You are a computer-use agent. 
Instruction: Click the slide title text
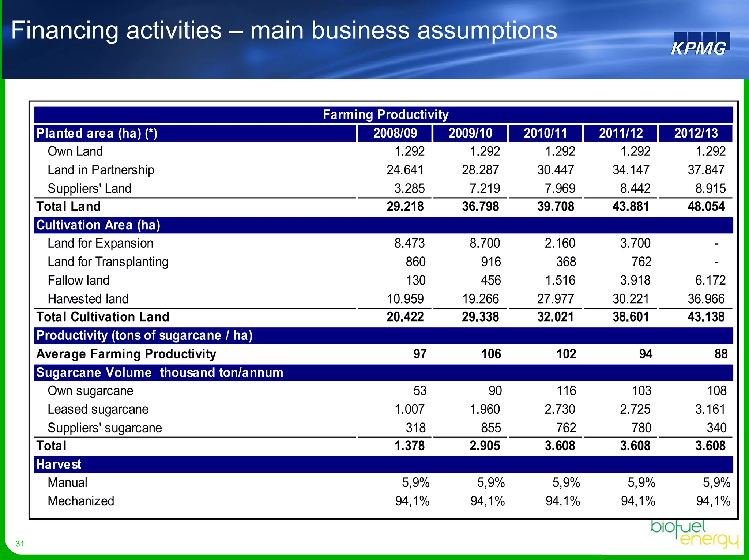coord(284,30)
